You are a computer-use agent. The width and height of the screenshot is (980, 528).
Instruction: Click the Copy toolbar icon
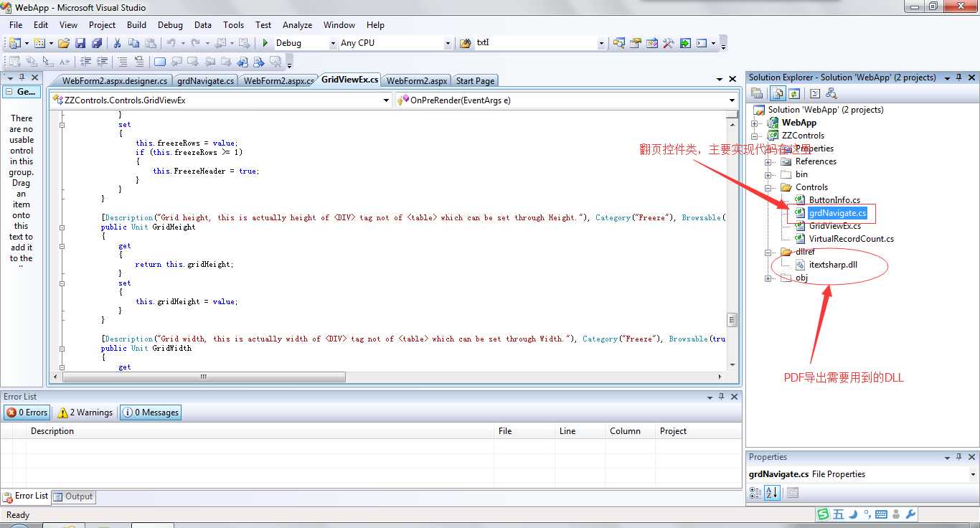pyautogui.click(x=134, y=43)
